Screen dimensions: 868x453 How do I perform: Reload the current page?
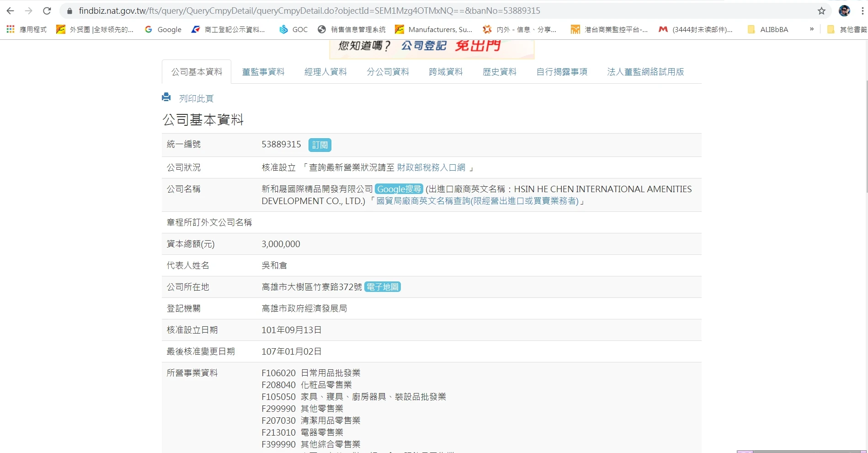(47, 11)
